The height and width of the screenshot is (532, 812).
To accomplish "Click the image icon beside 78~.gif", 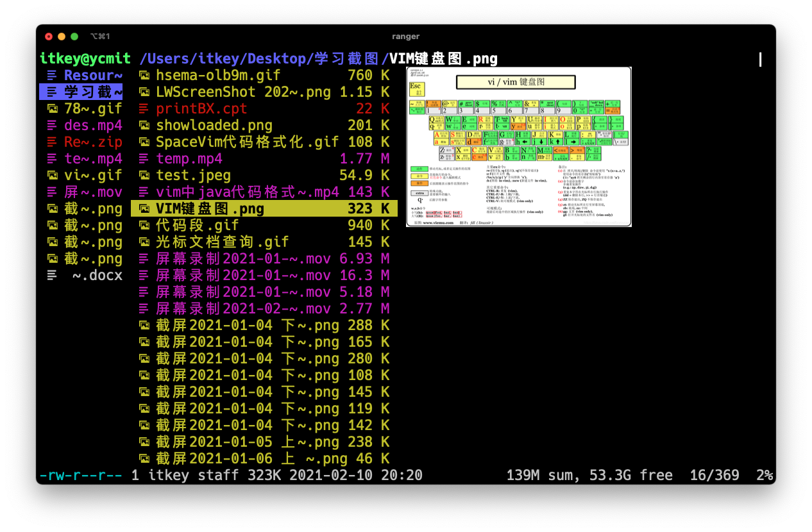I will 52,109.
